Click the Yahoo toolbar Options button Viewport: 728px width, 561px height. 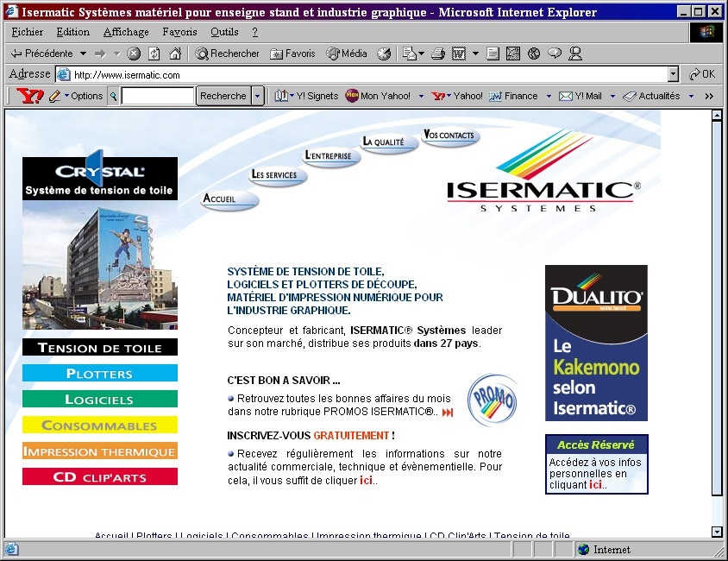(87, 96)
